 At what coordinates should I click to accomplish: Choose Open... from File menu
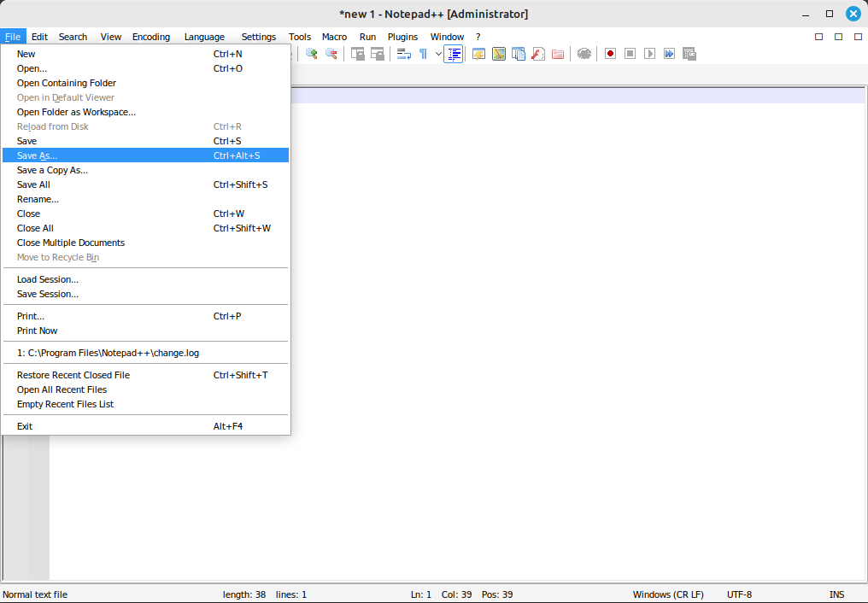click(145, 68)
